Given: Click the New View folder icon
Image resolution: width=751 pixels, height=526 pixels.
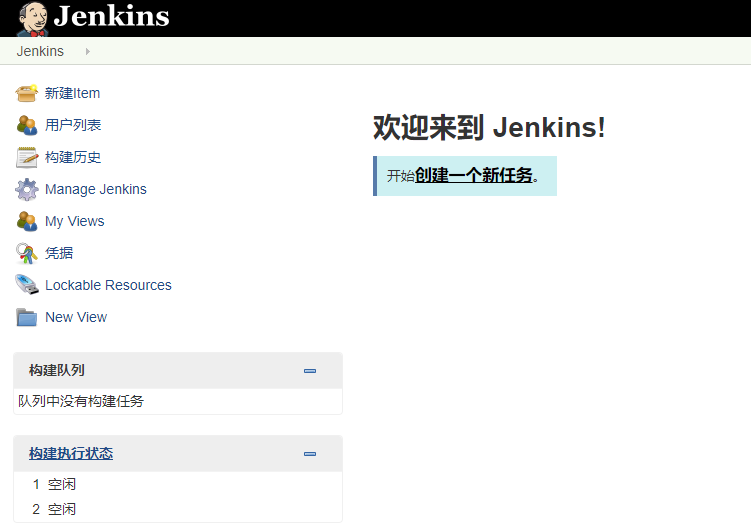Looking at the screenshot, I should coord(27,317).
